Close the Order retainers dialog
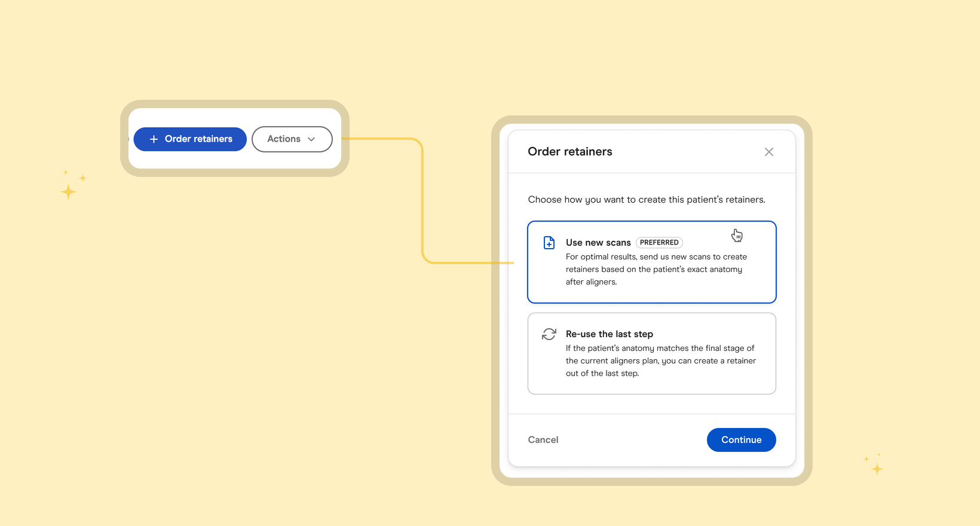 [x=769, y=152]
